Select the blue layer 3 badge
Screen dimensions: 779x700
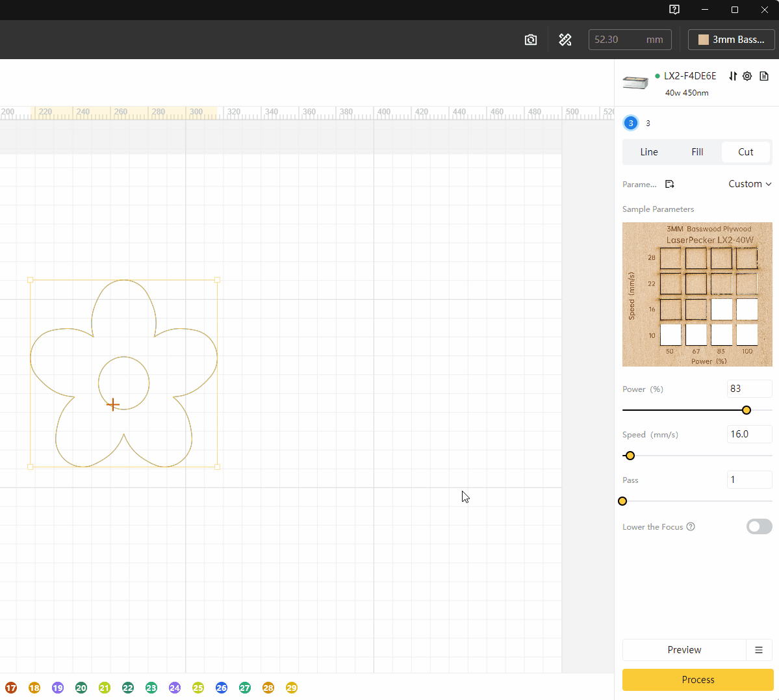coord(630,123)
